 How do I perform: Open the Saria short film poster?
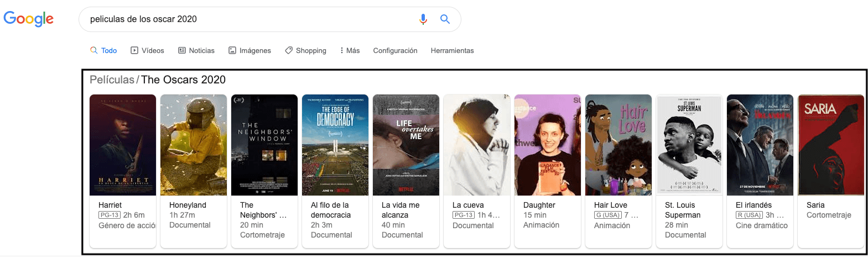pyautogui.click(x=830, y=145)
